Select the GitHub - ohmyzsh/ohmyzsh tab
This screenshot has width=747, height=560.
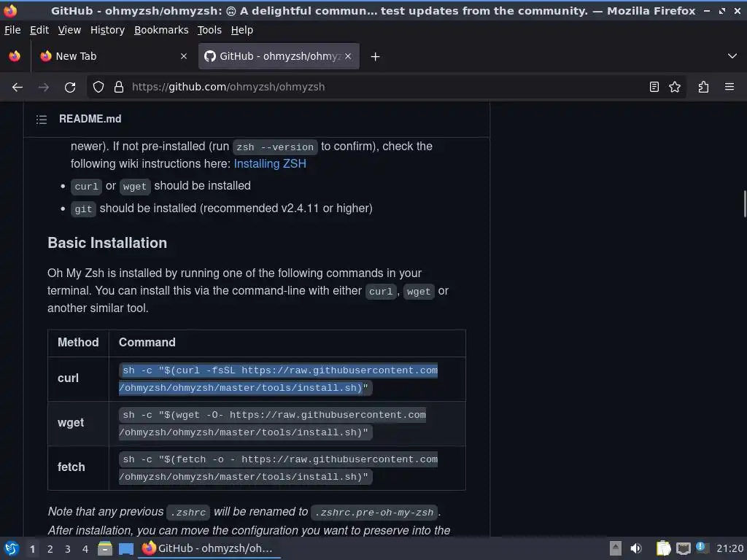point(279,56)
